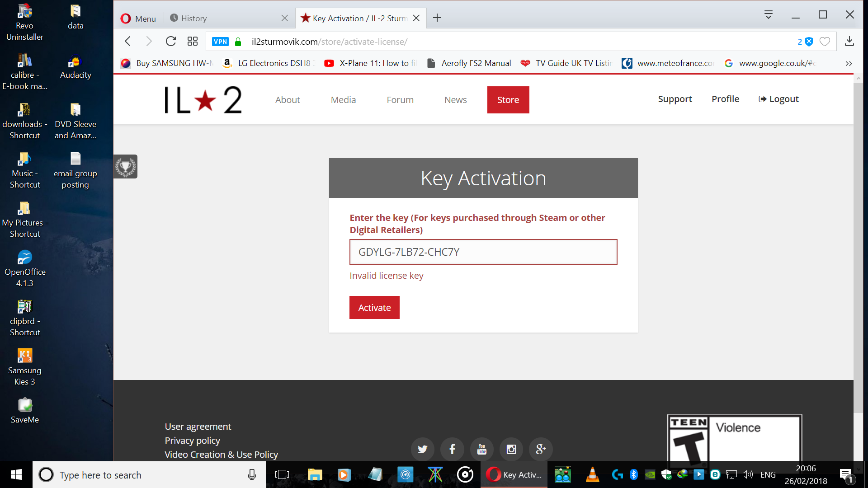The image size is (868, 488).
Task: Open TV Guide UK bookmark
Action: (567, 63)
